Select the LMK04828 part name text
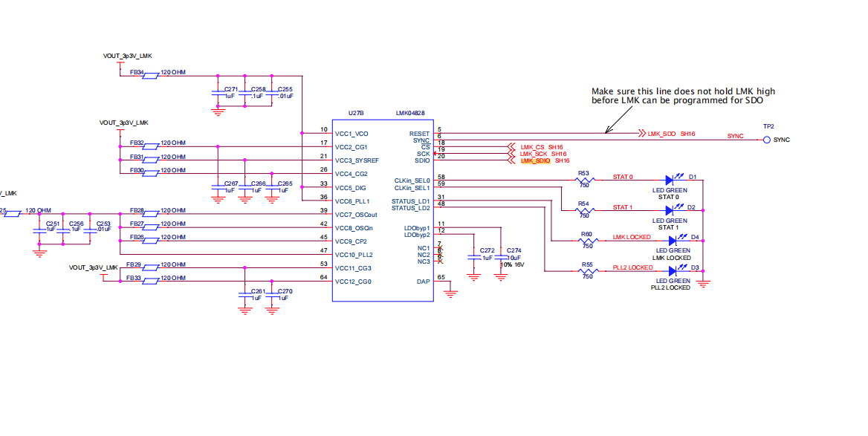Image resolution: width=868 pixels, height=436 pixels. [x=410, y=114]
